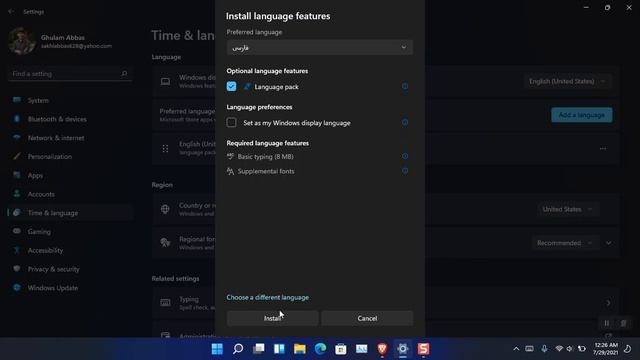Click Add a language button
The width and height of the screenshot is (640, 360).
582,115
